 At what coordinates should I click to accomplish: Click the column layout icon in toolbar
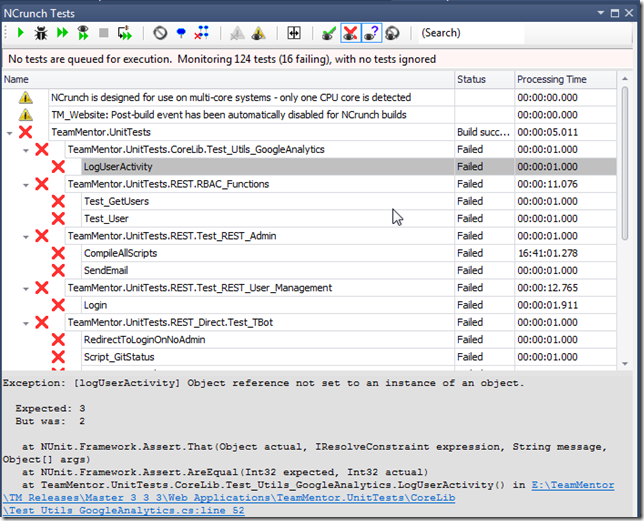[x=295, y=33]
